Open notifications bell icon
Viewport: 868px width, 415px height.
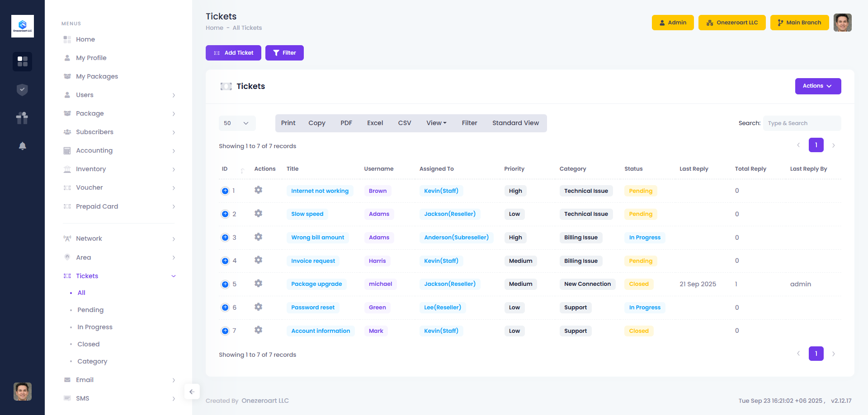22,146
